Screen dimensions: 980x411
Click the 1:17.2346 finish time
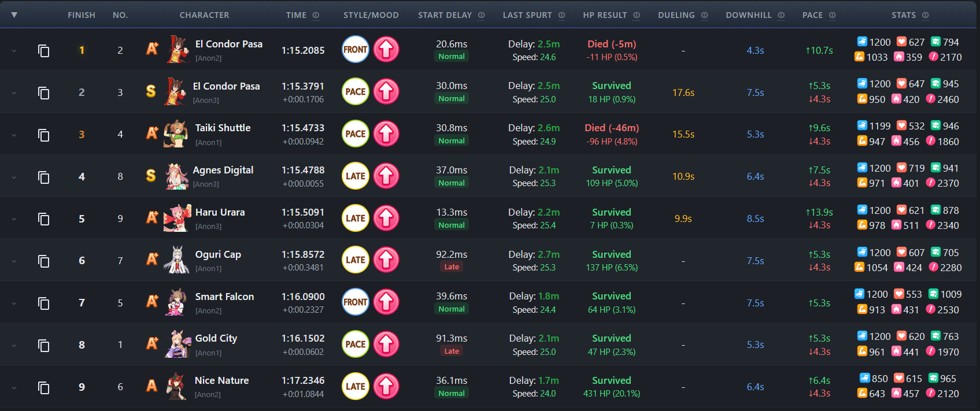pos(303,380)
